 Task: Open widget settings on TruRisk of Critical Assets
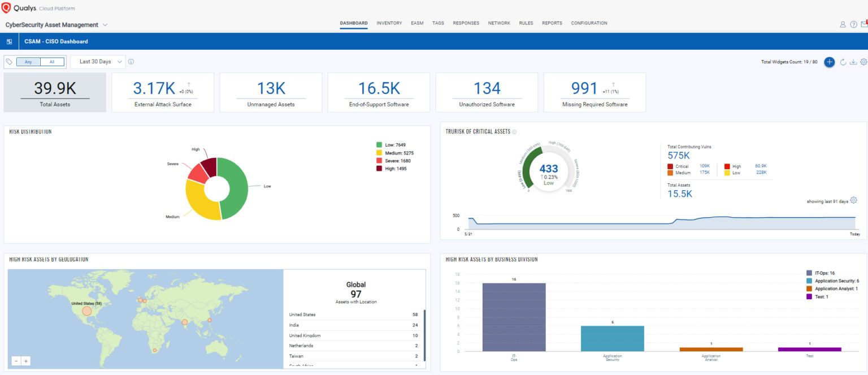click(853, 200)
